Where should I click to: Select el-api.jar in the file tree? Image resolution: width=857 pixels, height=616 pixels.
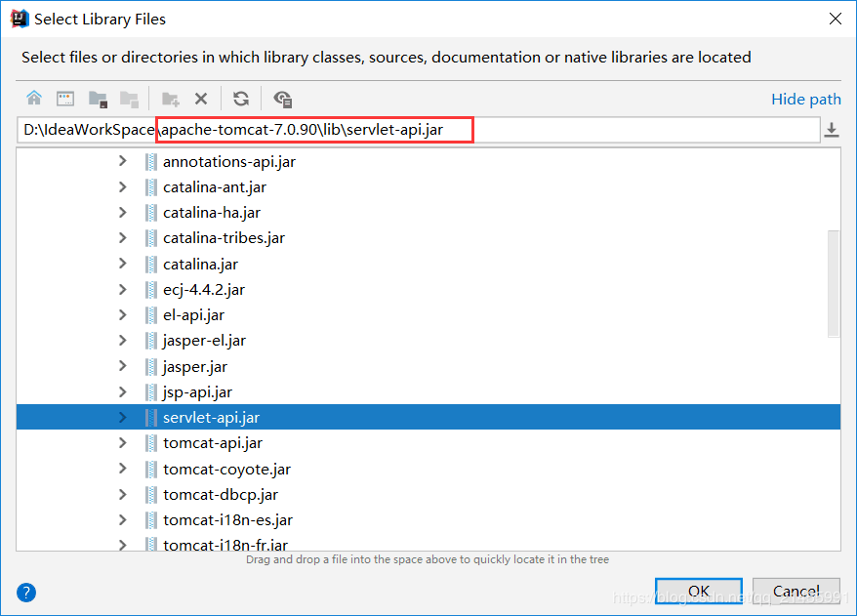point(193,314)
